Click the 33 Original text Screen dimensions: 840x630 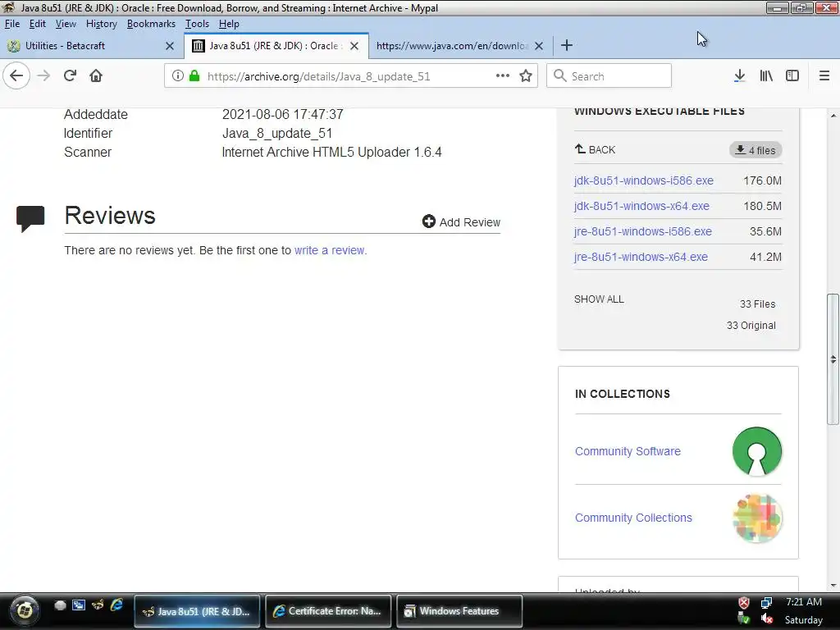click(x=751, y=325)
